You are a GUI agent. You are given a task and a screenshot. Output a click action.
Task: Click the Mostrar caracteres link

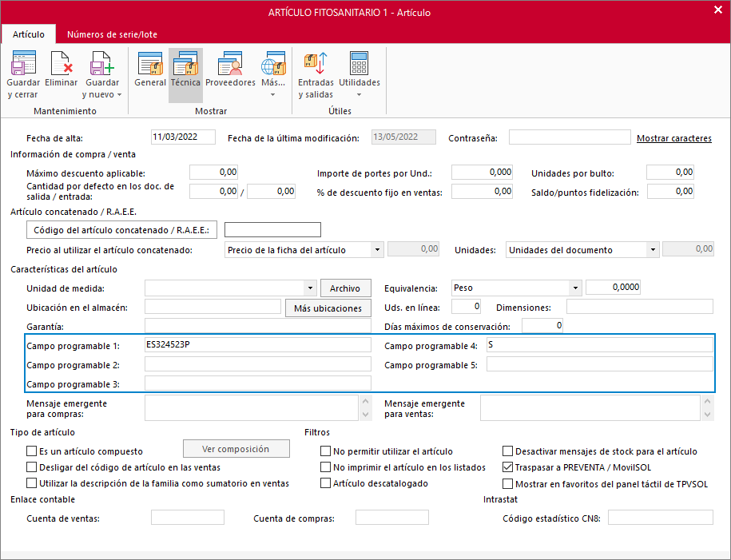coord(674,138)
